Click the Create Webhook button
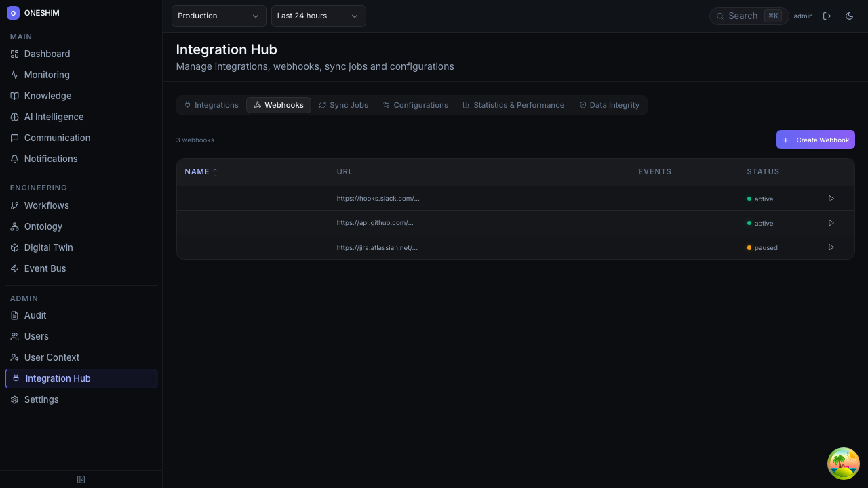868x488 pixels. pyautogui.click(x=816, y=140)
